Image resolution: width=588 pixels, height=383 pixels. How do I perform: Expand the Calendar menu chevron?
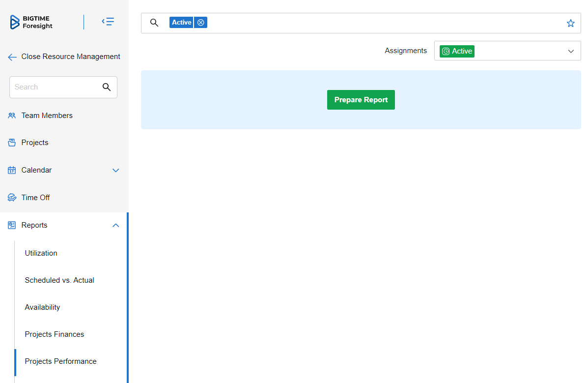(116, 171)
